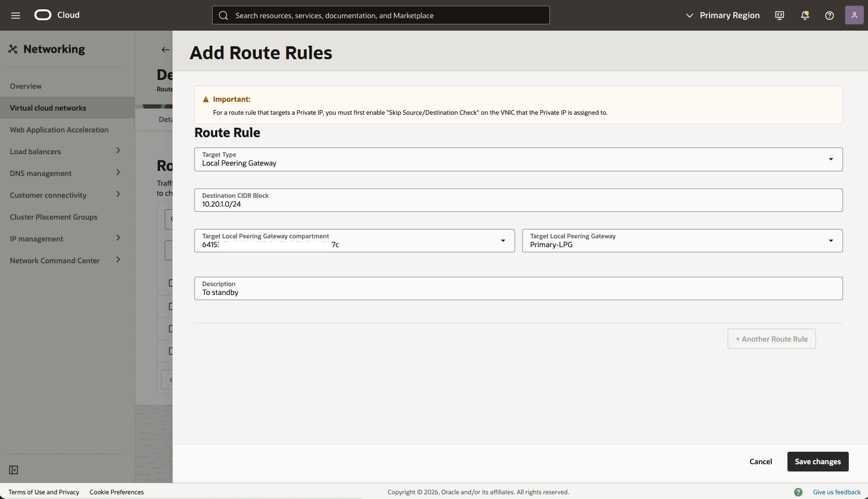868x499 pixels.
Task: Go to Overview under Networking
Action: 25,86
